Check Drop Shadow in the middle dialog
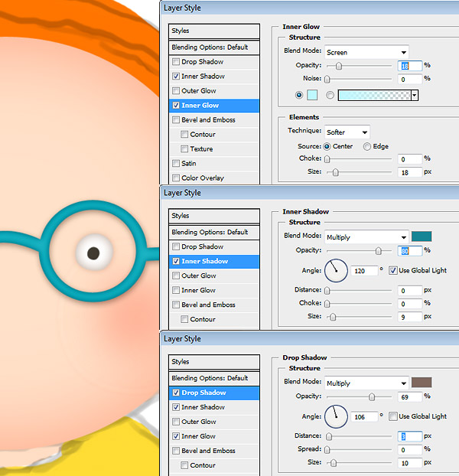This screenshot has width=459, height=476. (176, 247)
